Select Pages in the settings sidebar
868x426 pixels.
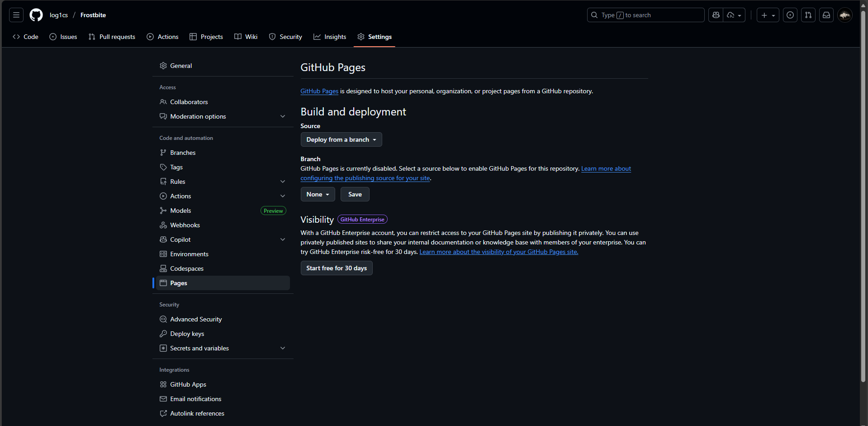[223, 283]
